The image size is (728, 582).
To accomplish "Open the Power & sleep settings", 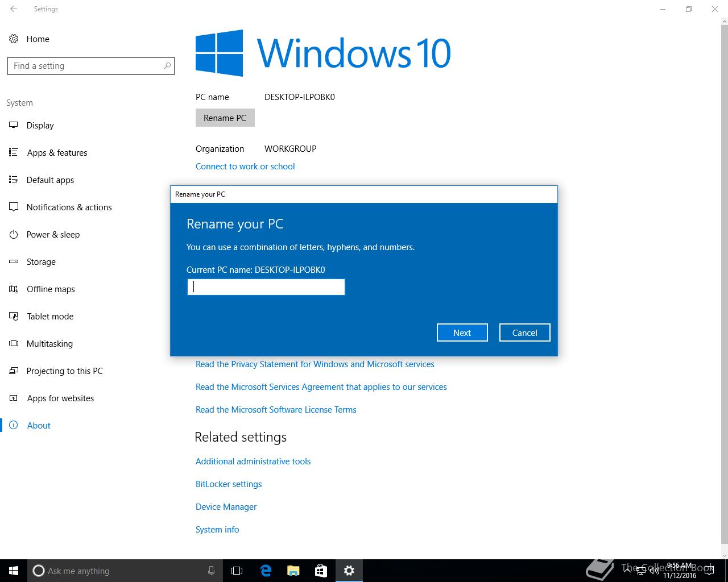I will 53,234.
